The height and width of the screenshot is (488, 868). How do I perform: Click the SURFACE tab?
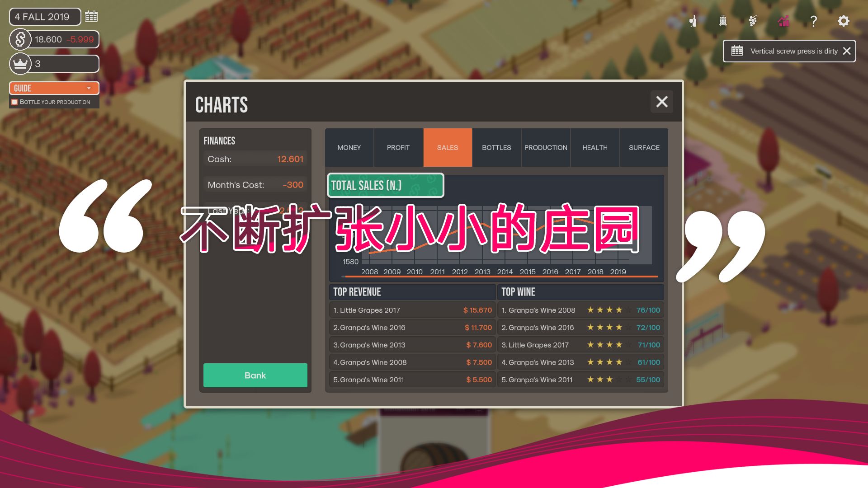pos(644,147)
